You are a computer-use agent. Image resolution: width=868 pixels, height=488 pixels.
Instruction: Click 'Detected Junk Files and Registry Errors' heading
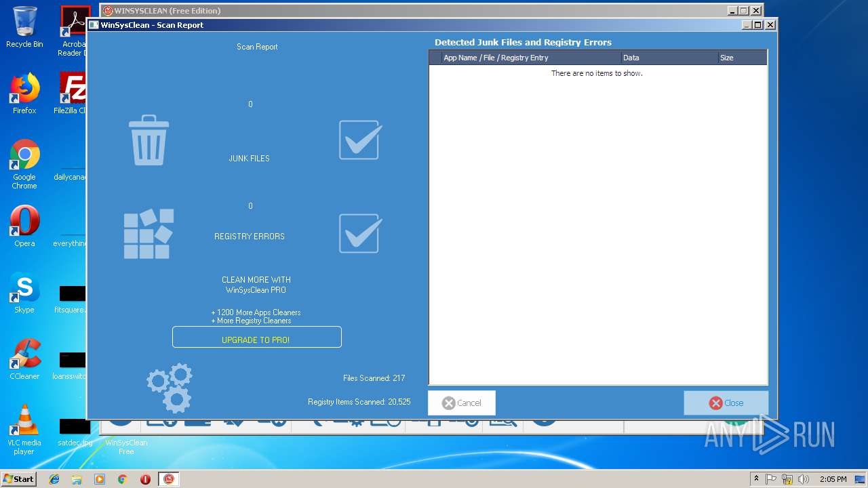tap(523, 42)
